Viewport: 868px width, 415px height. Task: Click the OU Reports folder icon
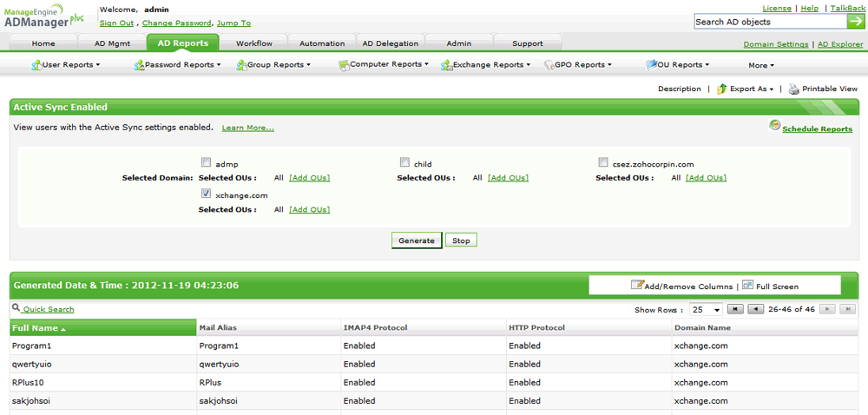[x=651, y=65]
